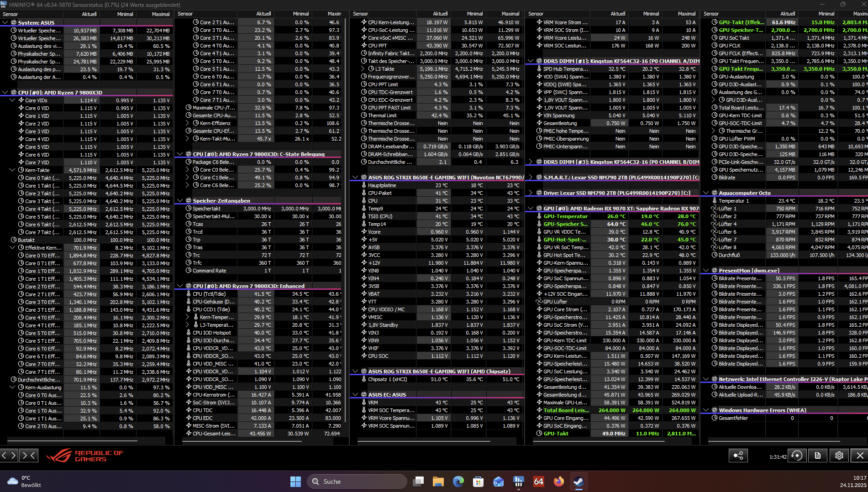Expand the Kern-Effizienz row
The height and width of the screenshot is (492, 868).
[x=187, y=123]
